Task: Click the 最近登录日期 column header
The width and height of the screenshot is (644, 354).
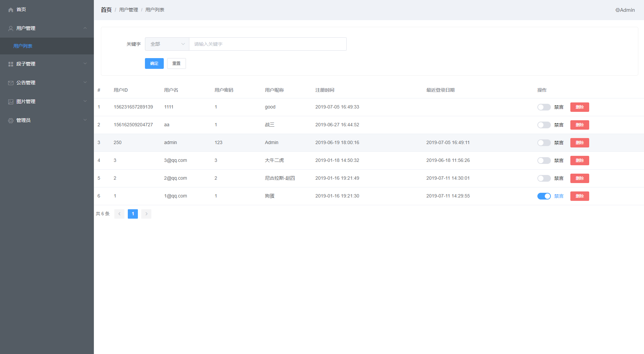Action: point(441,90)
